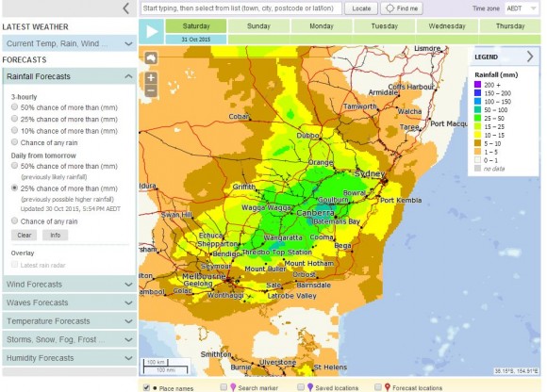Click the Saved locations pin icon
547x392 pixels.
pos(310,387)
